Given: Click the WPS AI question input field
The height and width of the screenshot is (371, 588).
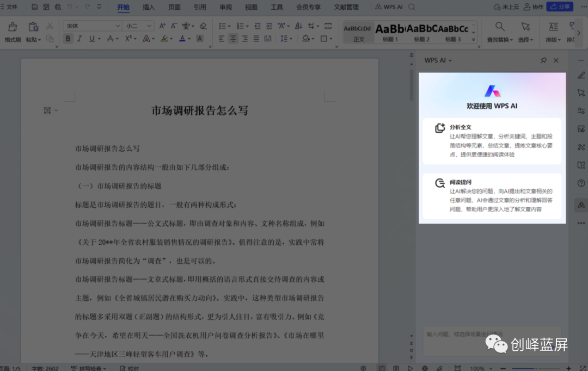Looking at the screenshot, I should 492,341.
